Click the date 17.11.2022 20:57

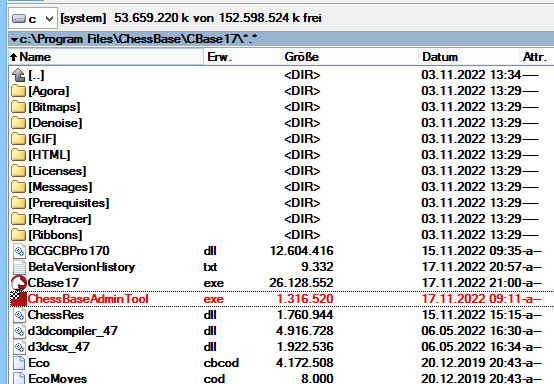(472, 267)
